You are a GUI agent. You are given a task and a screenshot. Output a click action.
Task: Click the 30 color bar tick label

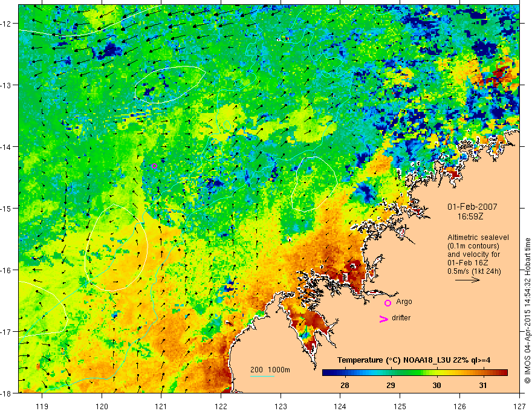(436, 385)
